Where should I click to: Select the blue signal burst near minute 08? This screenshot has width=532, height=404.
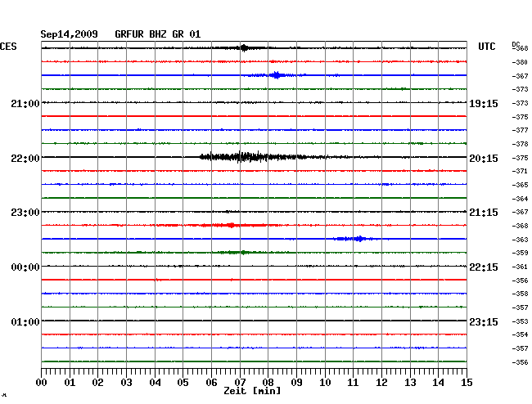277,75
